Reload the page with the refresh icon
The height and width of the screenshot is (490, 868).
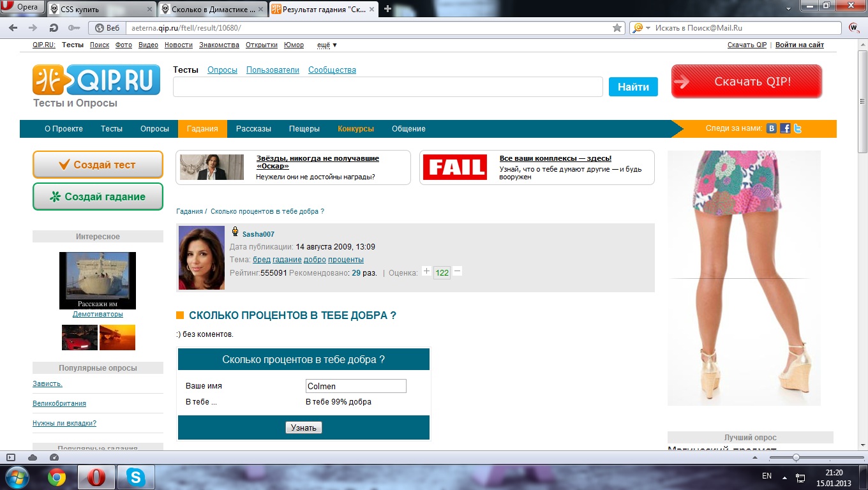click(x=54, y=28)
